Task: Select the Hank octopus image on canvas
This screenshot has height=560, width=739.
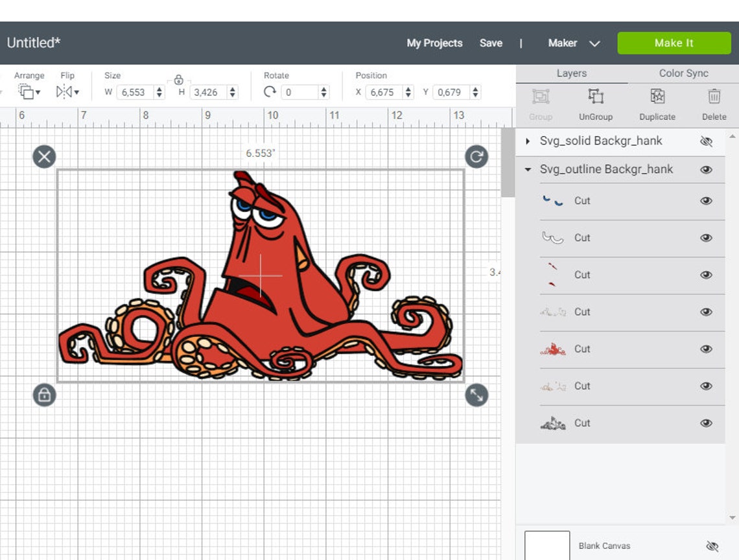Action: click(x=261, y=275)
